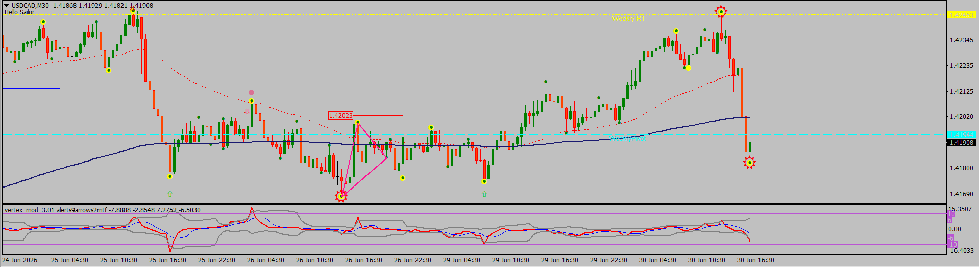The width and height of the screenshot is (980, 267).
Task: Click the Hello Sailor text label
Action: coord(19,12)
